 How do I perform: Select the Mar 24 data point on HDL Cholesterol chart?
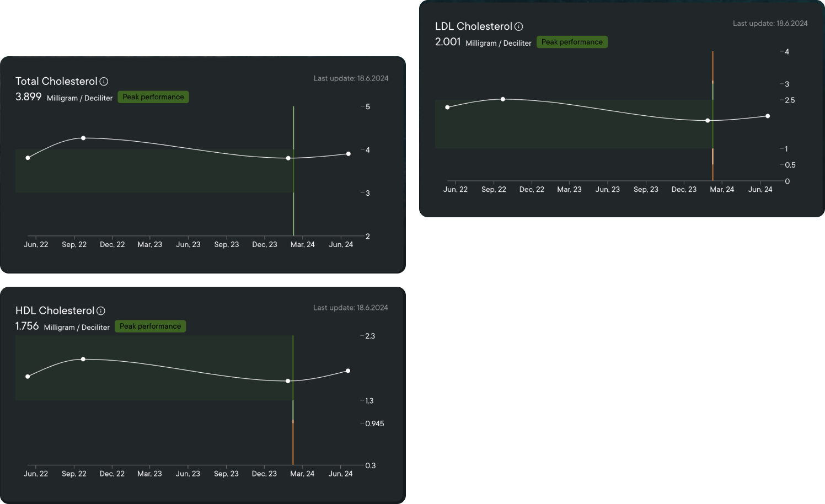coord(288,381)
